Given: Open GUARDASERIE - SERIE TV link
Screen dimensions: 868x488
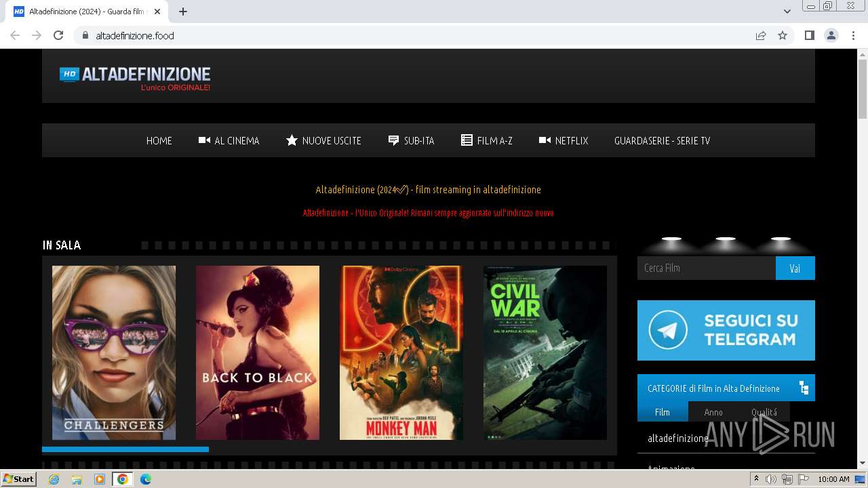Looking at the screenshot, I should point(662,140).
